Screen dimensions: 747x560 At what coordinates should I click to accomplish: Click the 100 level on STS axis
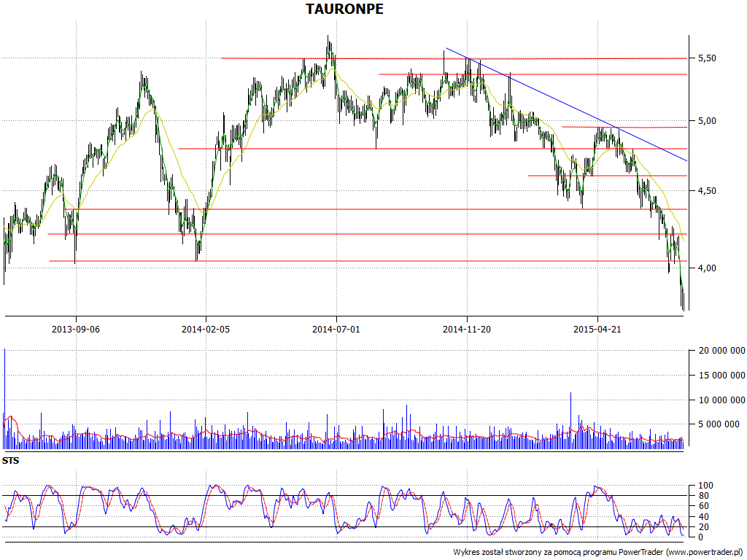[x=705, y=486]
